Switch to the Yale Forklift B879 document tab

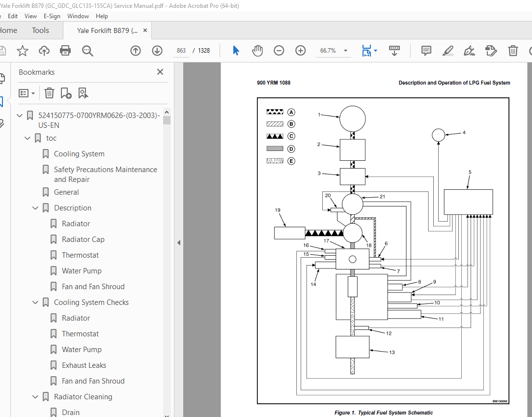tap(107, 30)
